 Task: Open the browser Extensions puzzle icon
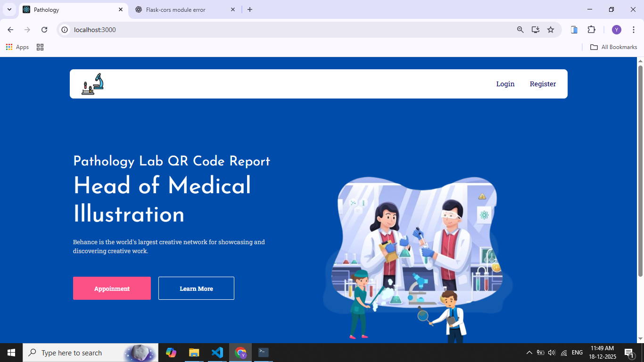click(x=591, y=29)
